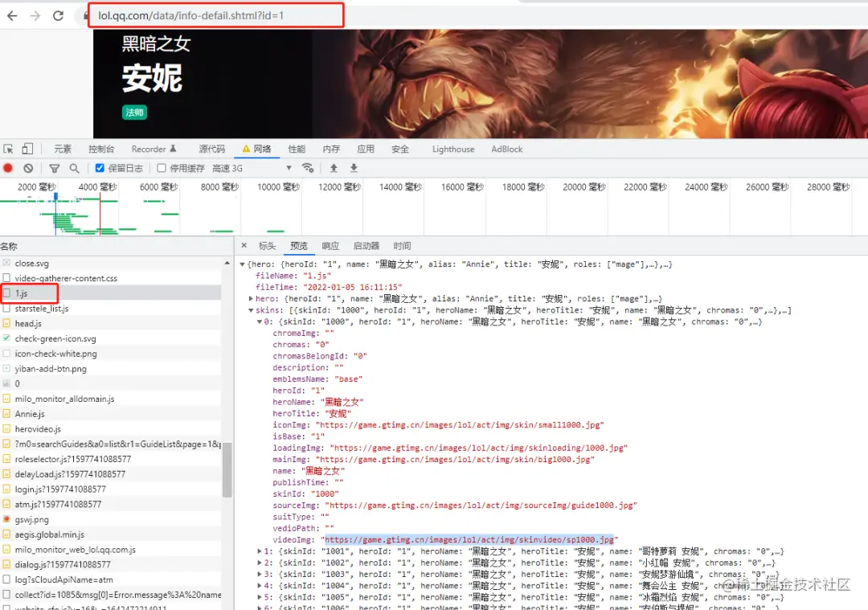Open the network filter funnel
Screen dimensions: 868x610
pyautogui.click(x=55, y=168)
